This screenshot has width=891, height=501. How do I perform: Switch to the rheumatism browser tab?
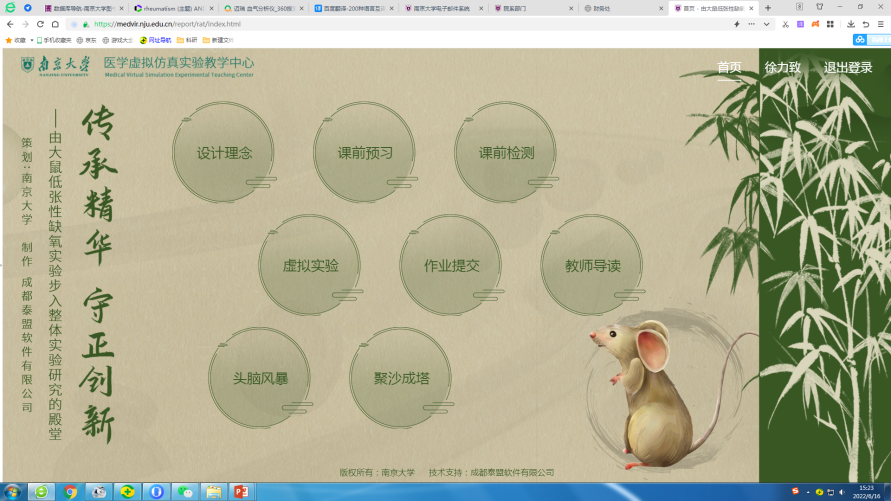pyautogui.click(x=170, y=7)
